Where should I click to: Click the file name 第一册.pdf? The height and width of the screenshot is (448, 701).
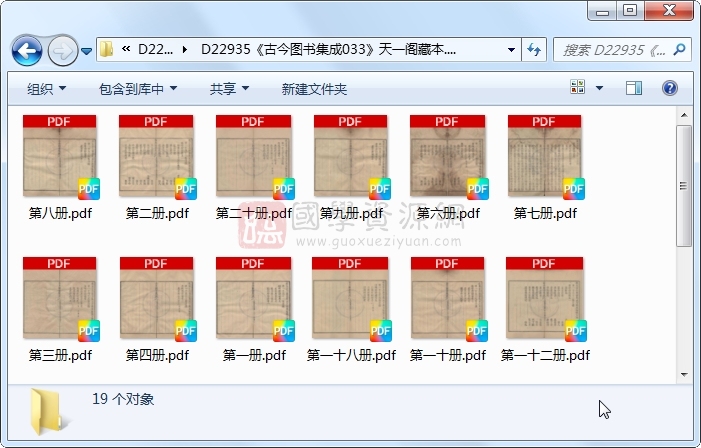[x=254, y=355]
